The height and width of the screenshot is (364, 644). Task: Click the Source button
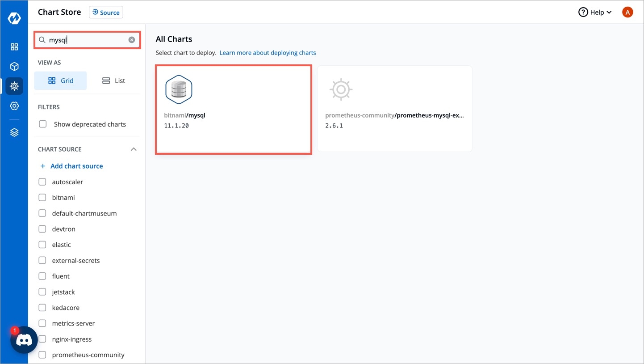[106, 13]
